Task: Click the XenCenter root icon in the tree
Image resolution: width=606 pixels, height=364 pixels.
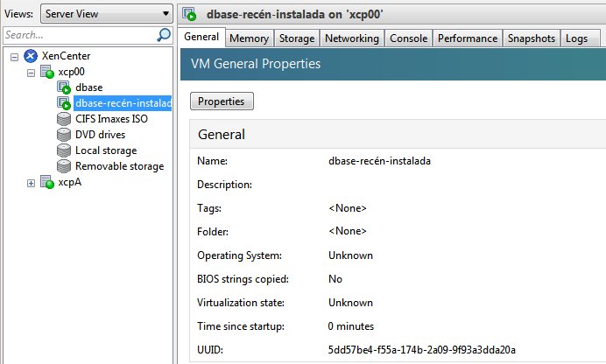Action: pos(31,56)
